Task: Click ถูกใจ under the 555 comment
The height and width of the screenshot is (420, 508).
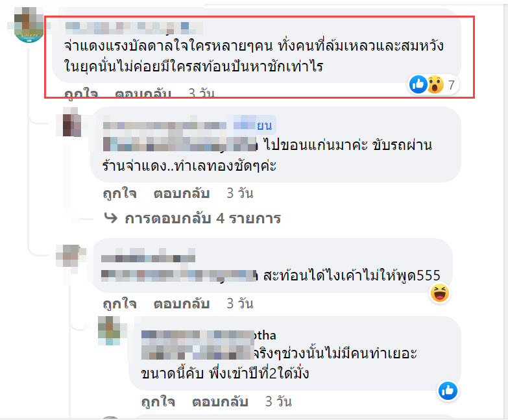Action: 119,304
